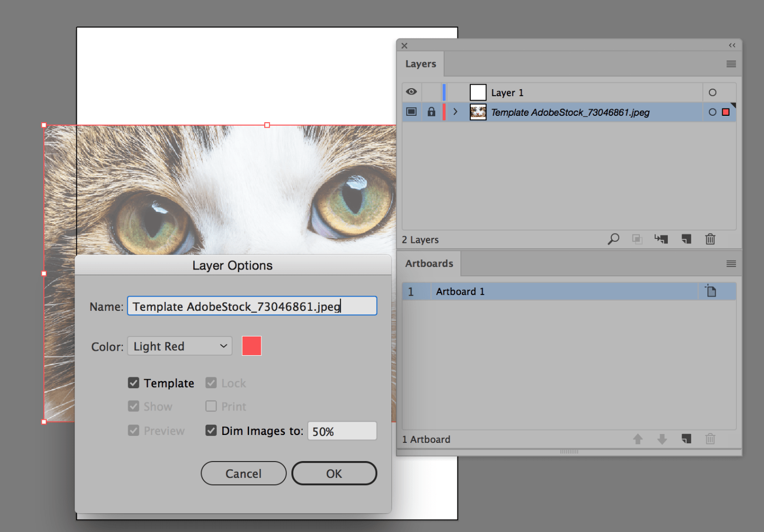
Task: Collapse the panel group with the double-chevron icon
Action: click(731, 45)
